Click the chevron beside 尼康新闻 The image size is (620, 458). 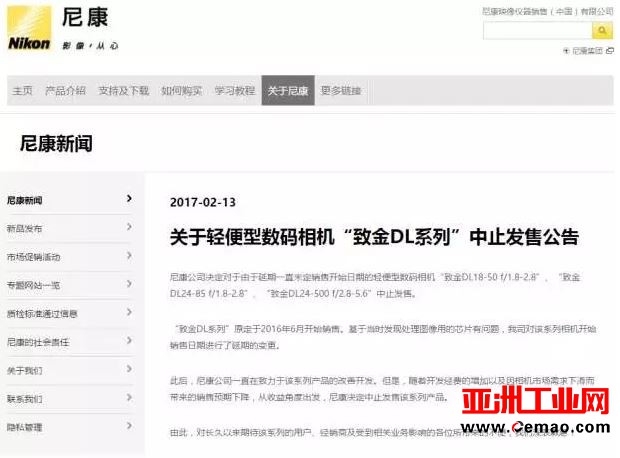(129, 199)
